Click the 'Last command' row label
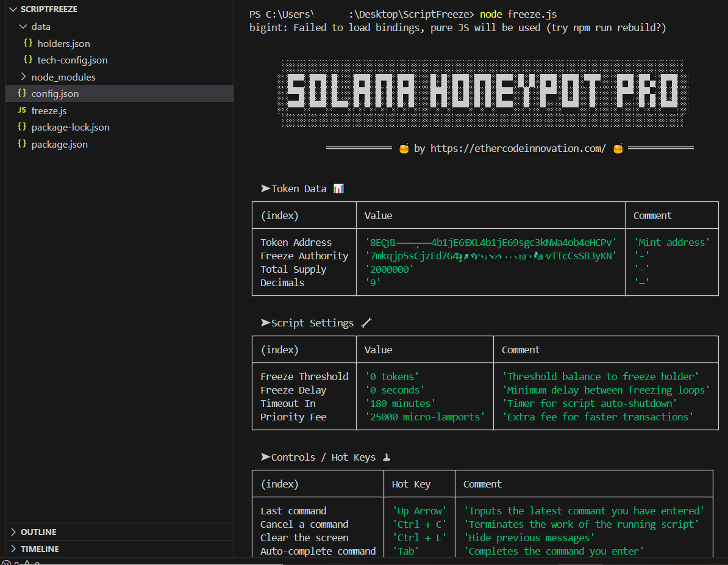Image resolution: width=728 pixels, height=565 pixels. [293, 511]
